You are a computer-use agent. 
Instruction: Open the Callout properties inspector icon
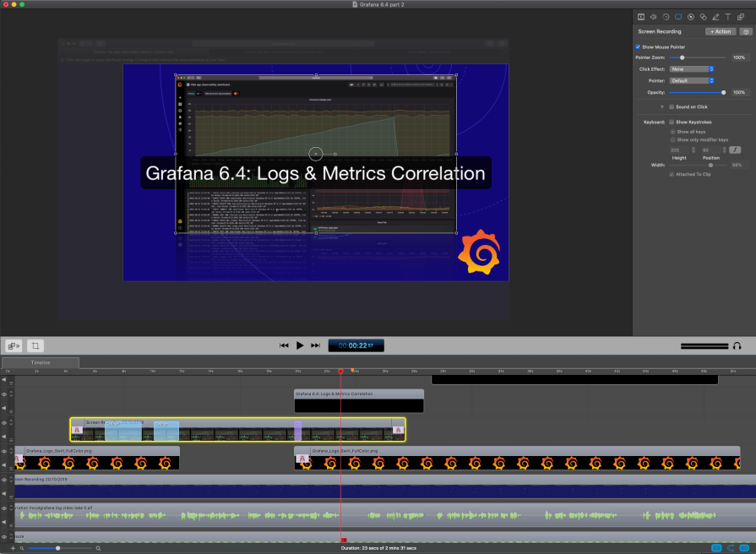690,17
